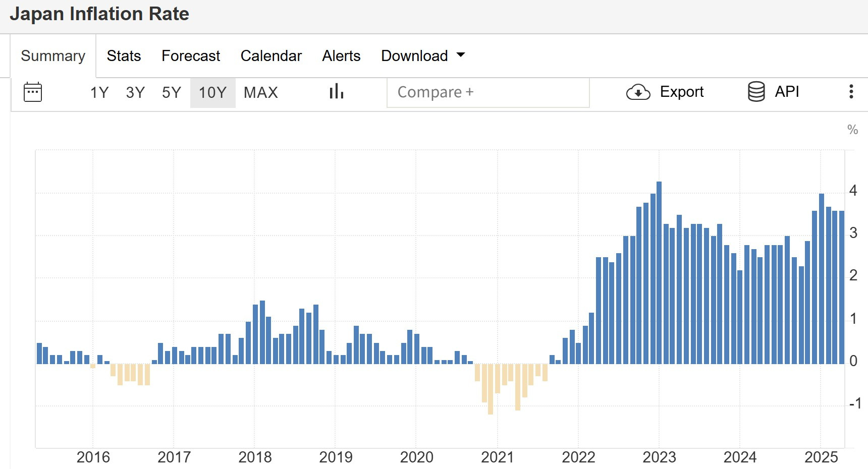Click the 2023 x-axis label
Screen dimensions: 868x469
coord(659,457)
